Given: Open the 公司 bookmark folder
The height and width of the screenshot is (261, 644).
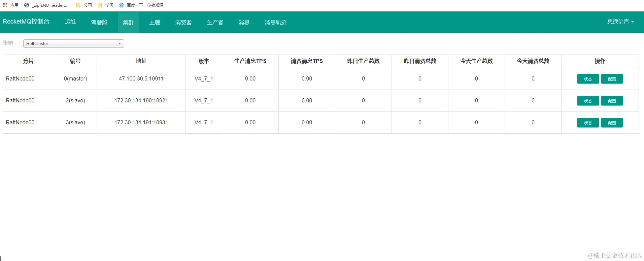Looking at the screenshot, I should coord(84,5).
